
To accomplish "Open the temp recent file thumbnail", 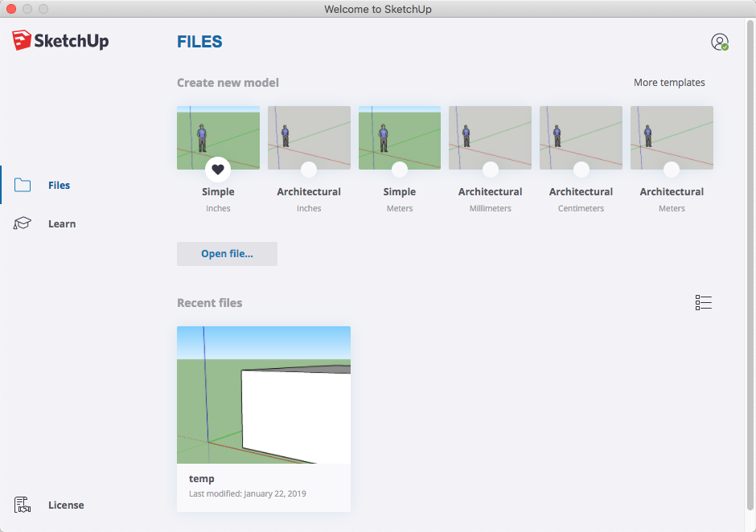I will tap(264, 395).
